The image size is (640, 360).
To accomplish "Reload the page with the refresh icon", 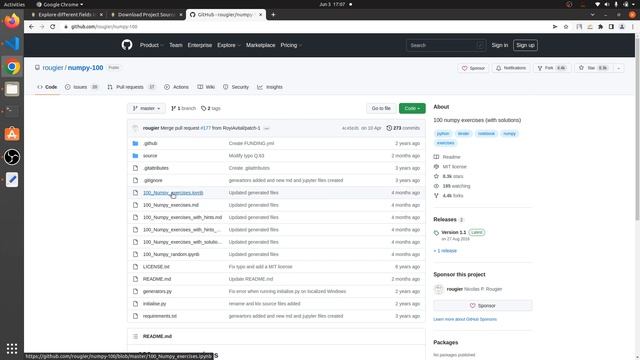I will (x=53, y=27).
